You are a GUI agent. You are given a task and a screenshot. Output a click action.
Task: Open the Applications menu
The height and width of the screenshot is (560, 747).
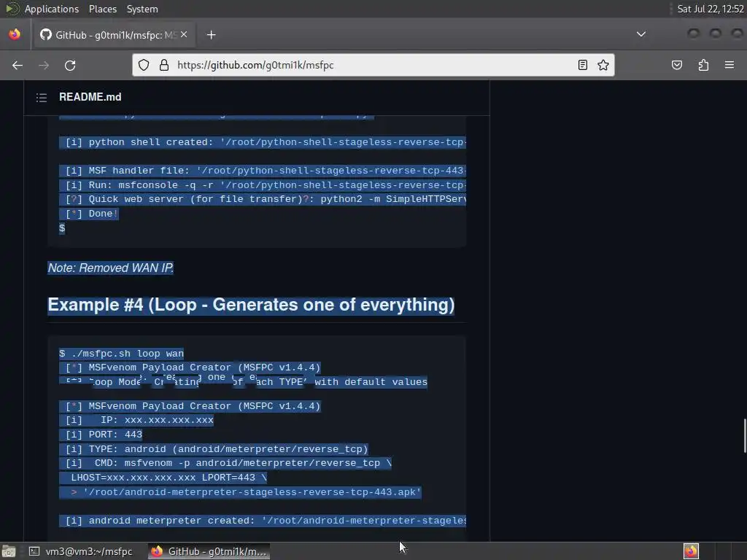52,9
